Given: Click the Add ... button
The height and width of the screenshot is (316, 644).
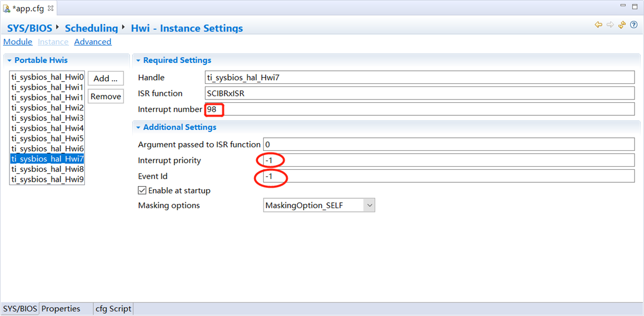Looking at the screenshot, I should tap(105, 79).
